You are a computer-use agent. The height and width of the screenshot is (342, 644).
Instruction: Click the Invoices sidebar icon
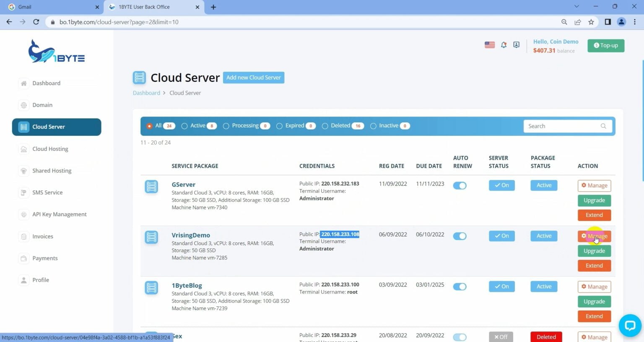click(24, 236)
